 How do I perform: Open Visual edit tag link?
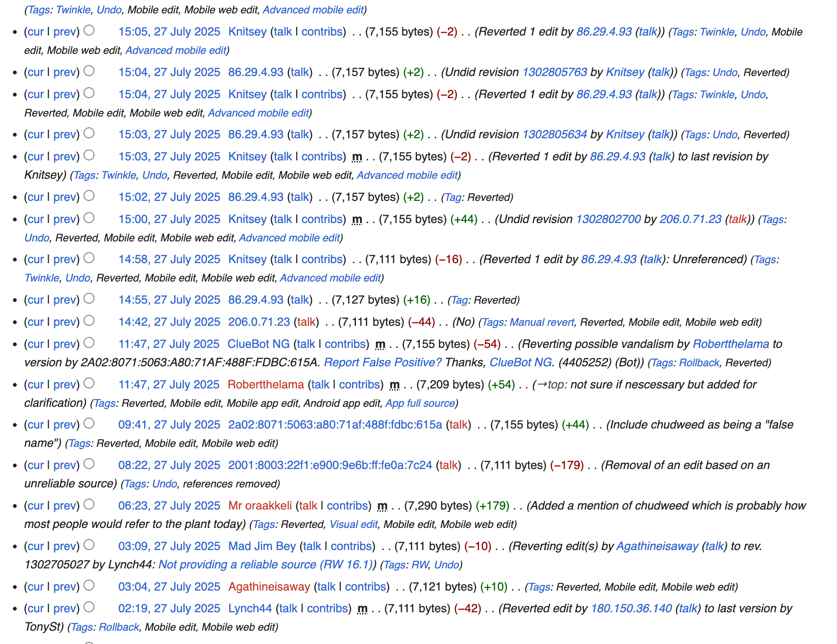tap(353, 524)
